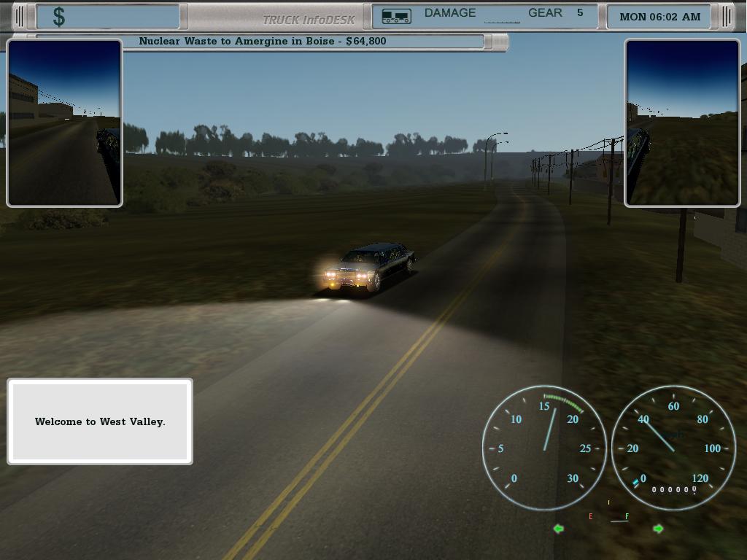The image size is (747, 560).
Task: Click the tachometer RPM gauge
Action: pyautogui.click(x=544, y=448)
